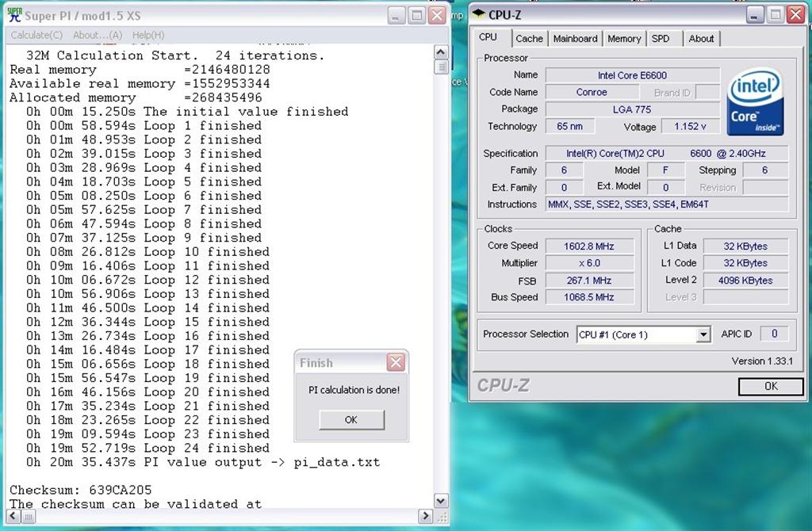Switch to the Mainboard tab in CPU-Z
The width and height of the screenshot is (812, 531).
[x=575, y=39]
